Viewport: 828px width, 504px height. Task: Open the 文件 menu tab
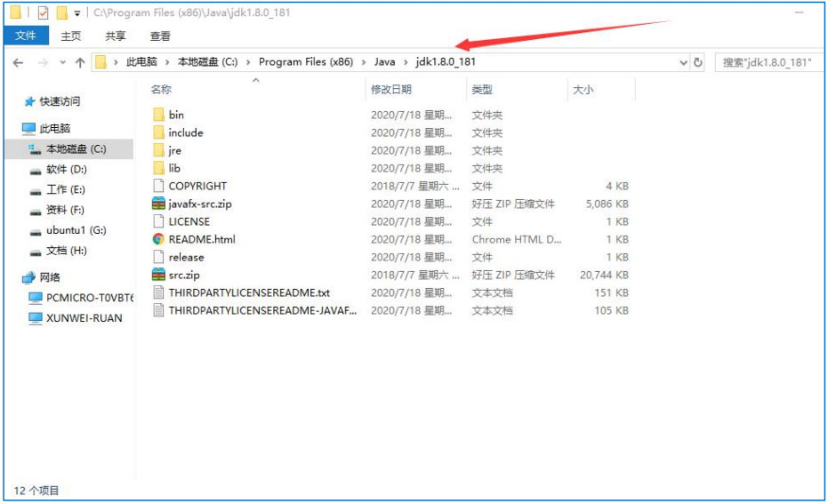26,36
